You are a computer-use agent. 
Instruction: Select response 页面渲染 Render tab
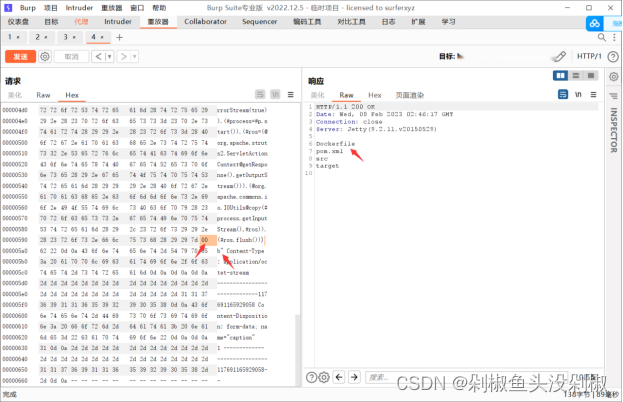click(x=410, y=95)
